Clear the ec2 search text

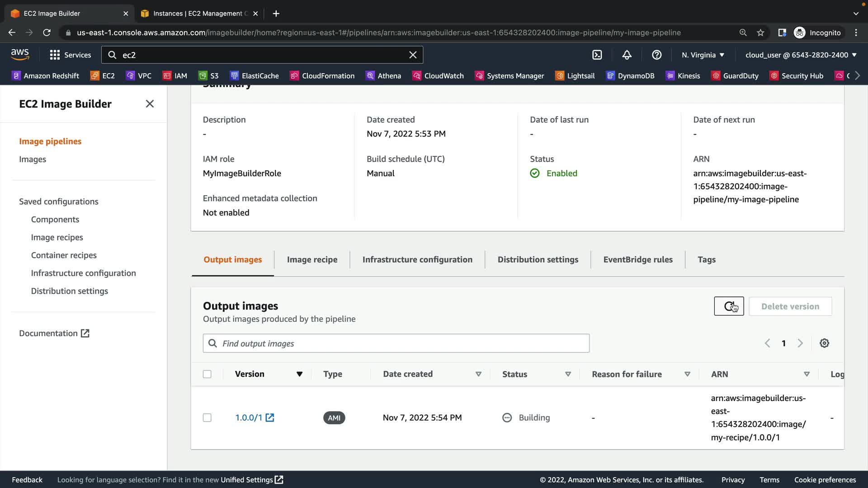coord(412,55)
